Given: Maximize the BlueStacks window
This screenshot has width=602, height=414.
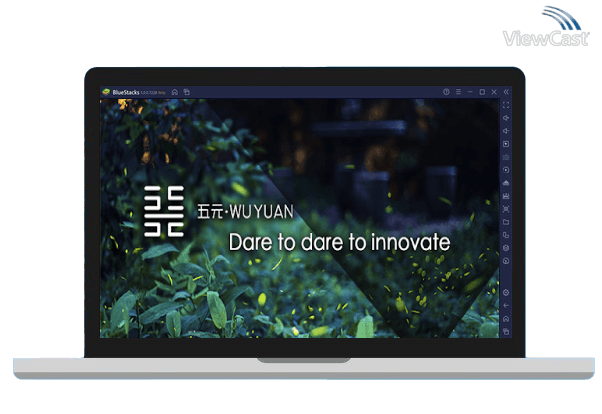Looking at the screenshot, I should coord(482,92).
